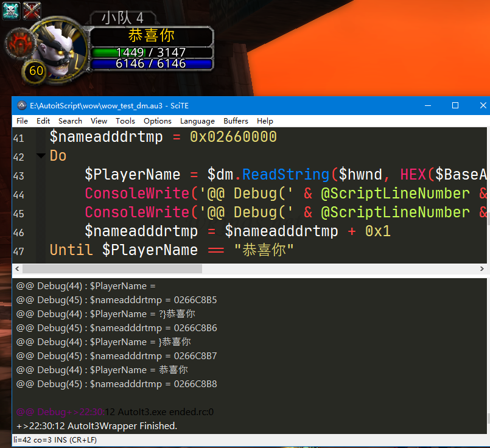Click output line with 0266C8B7

(x=116, y=356)
